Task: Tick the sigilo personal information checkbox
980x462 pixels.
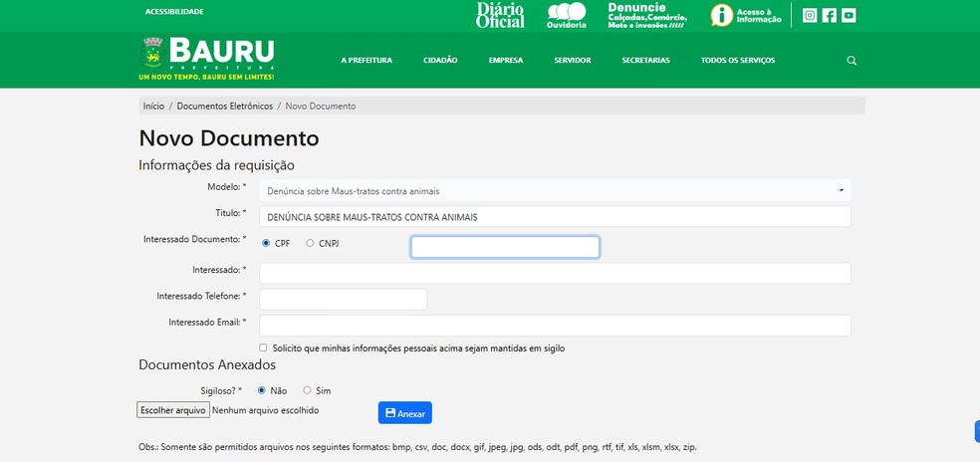Action: (263, 347)
